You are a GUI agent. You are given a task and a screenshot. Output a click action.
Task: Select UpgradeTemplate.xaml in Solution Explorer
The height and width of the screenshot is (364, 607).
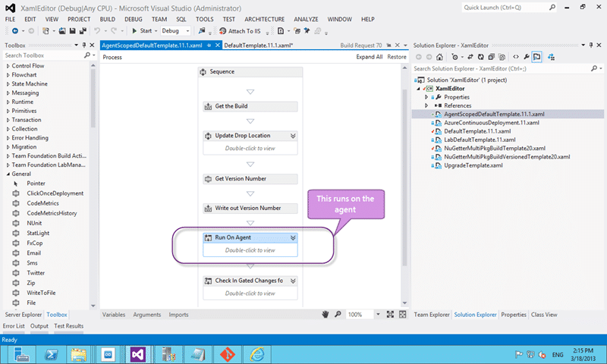[x=473, y=165]
